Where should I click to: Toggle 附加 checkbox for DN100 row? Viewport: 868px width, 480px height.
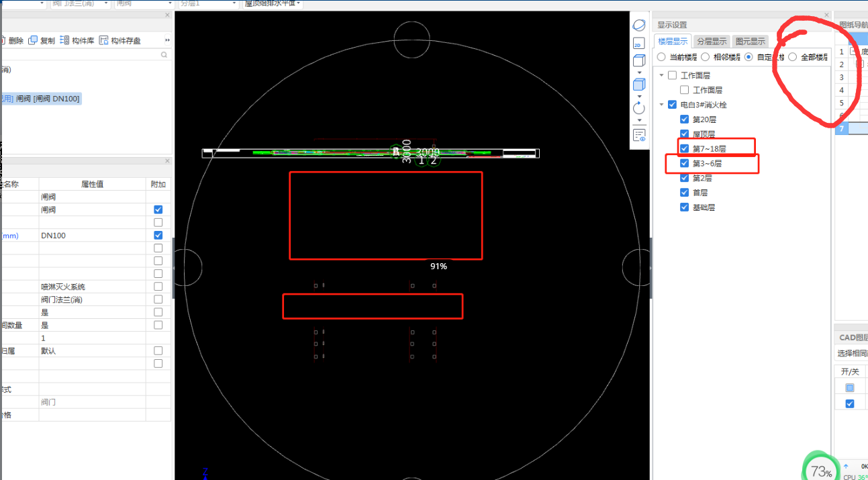[158, 236]
